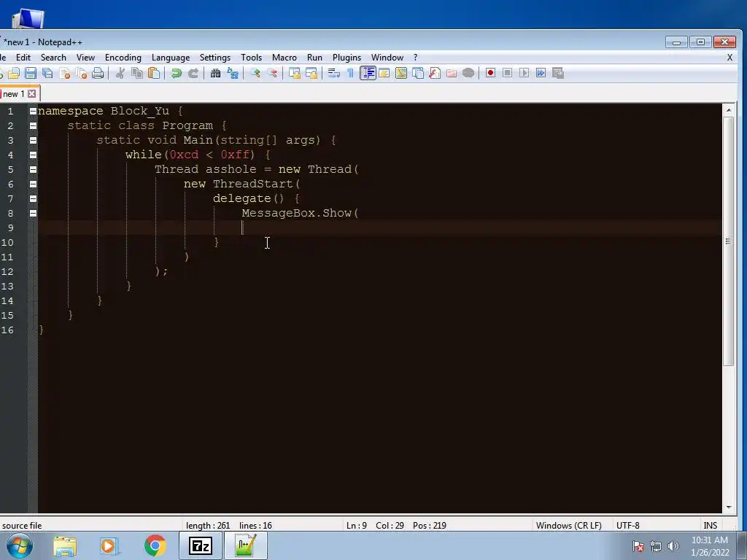
Task: Click the Save All toolbar icon
Action: click(47, 73)
